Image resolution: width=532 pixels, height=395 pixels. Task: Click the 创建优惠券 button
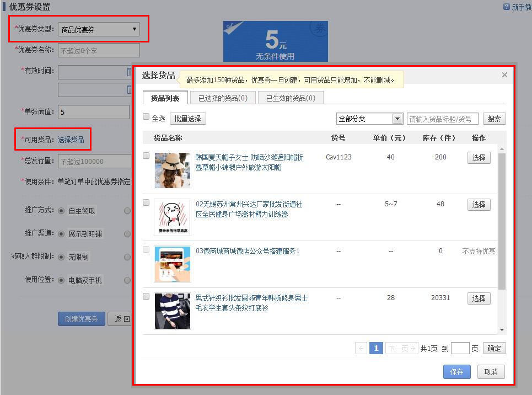(82, 319)
